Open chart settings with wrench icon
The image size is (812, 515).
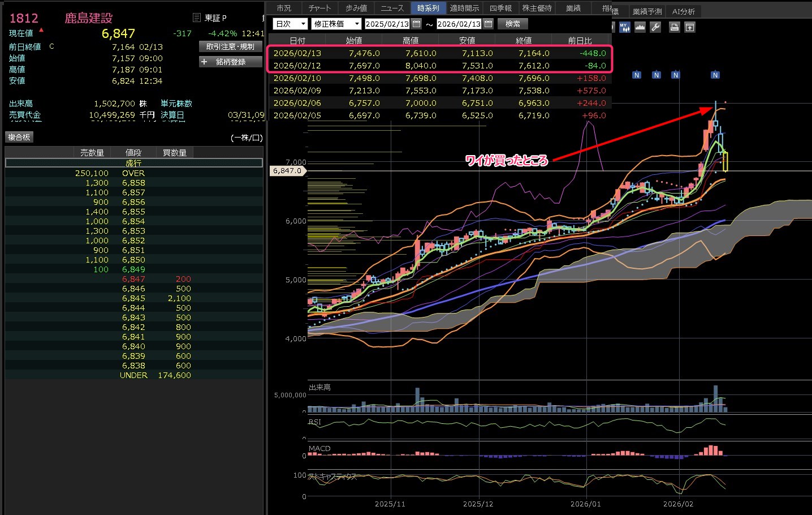(655, 27)
